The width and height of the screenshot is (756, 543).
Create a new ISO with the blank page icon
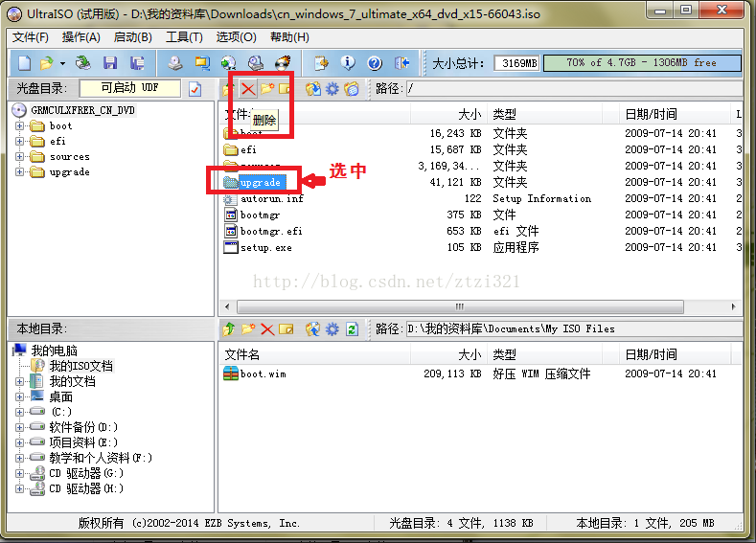tap(25, 63)
